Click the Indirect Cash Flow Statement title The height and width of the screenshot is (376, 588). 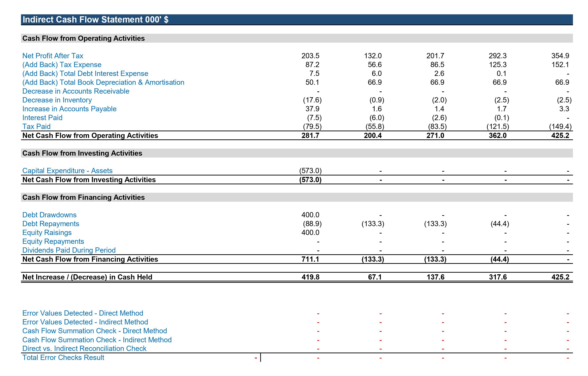click(x=96, y=19)
